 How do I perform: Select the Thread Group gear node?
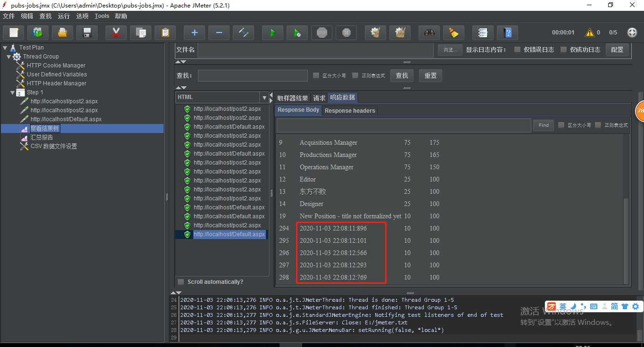36,56
